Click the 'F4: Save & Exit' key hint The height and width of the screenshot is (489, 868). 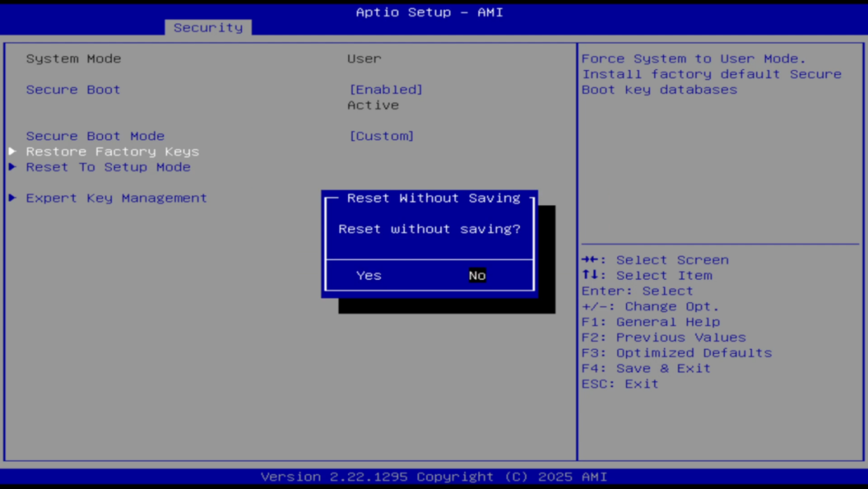(646, 368)
